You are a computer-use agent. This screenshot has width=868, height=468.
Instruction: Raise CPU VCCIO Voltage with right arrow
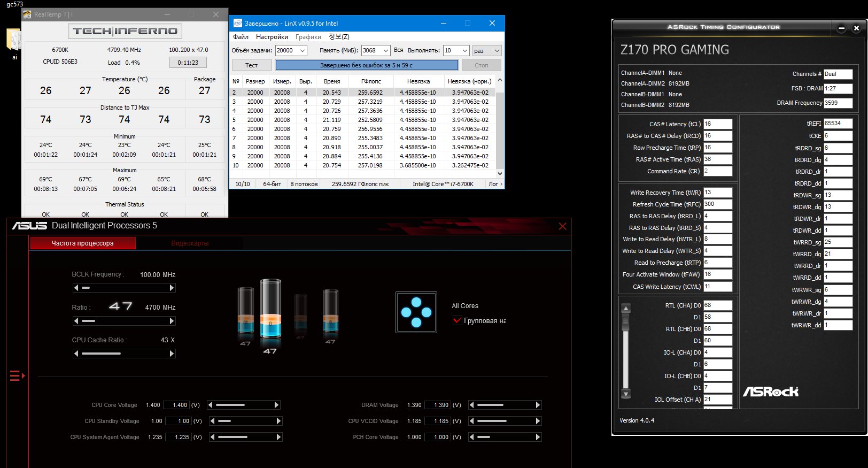pyautogui.click(x=538, y=421)
